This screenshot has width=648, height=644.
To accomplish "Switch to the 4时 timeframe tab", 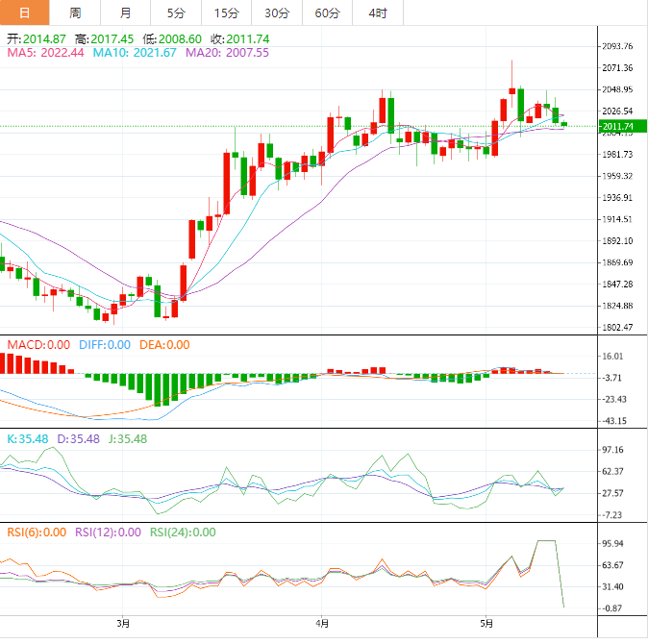I will (x=378, y=12).
